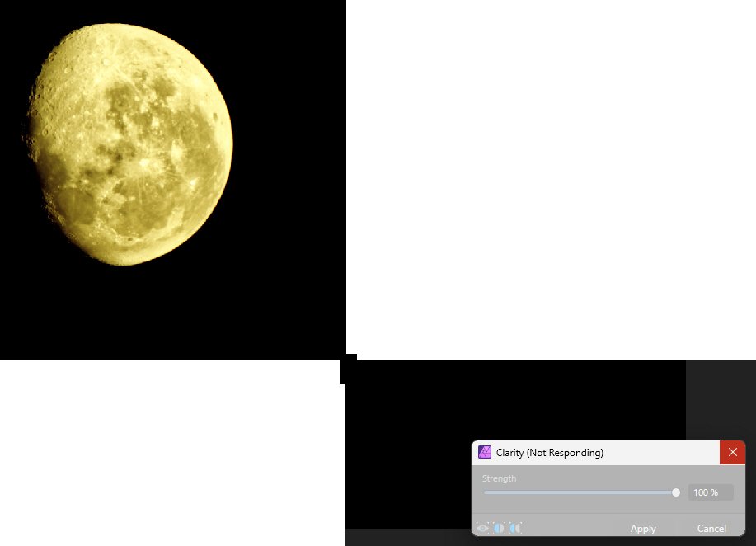Toggle the eye preview icon in Clarity
The height and width of the screenshot is (546, 756).
coord(482,528)
